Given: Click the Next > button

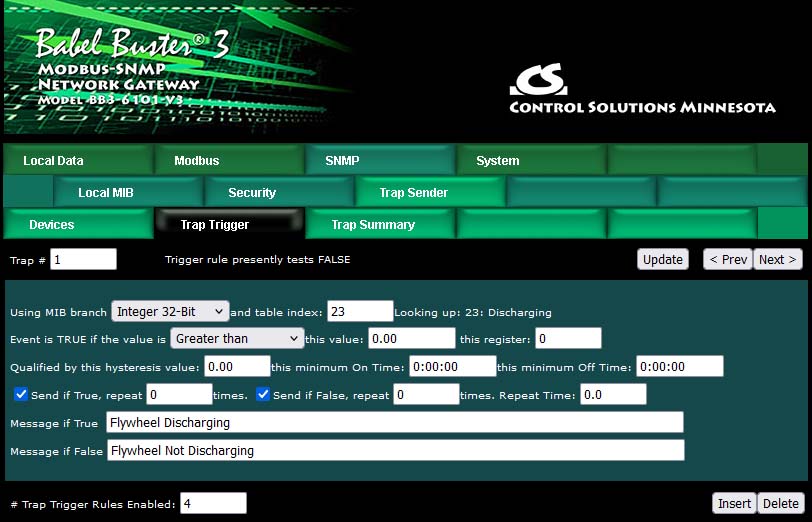Looking at the screenshot, I should coord(778,259).
